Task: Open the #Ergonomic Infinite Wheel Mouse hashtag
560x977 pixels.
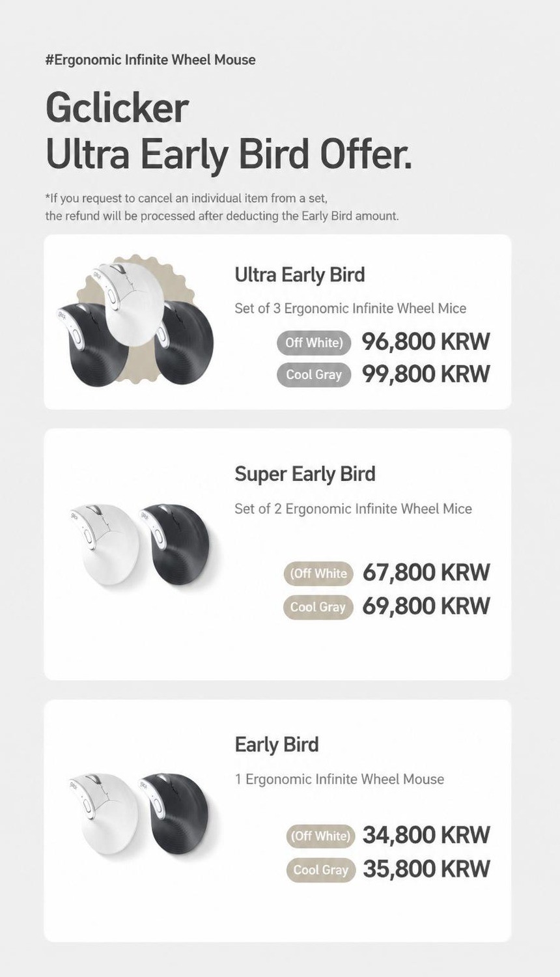Action: point(150,60)
